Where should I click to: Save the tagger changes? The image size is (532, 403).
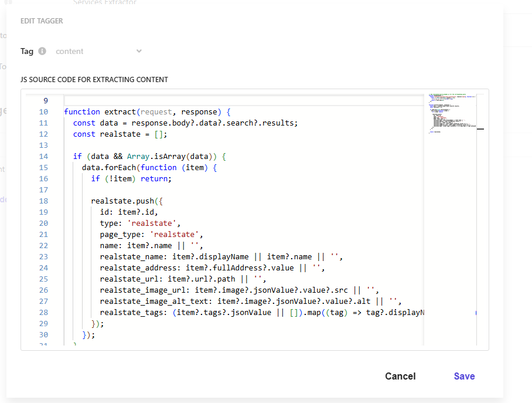(464, 376)
